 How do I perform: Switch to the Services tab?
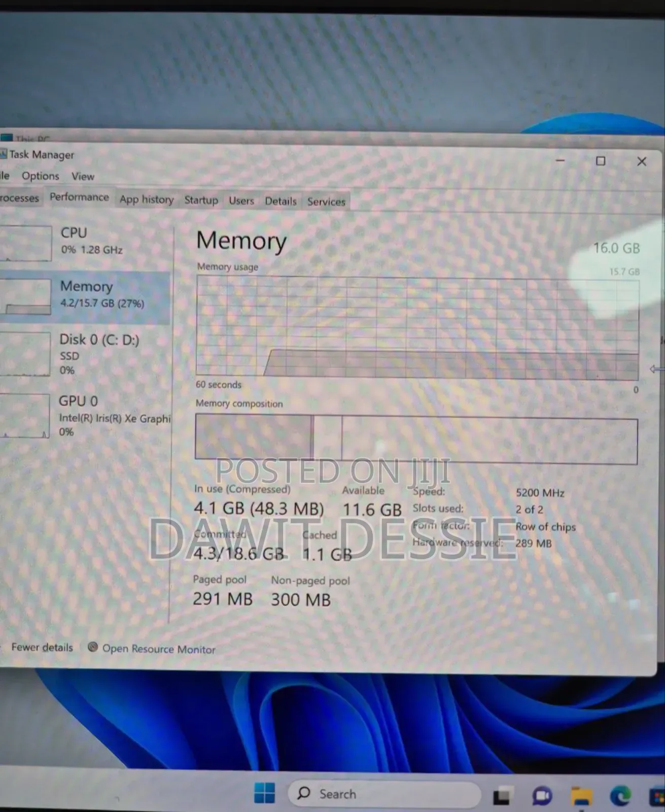pos(326,201)
